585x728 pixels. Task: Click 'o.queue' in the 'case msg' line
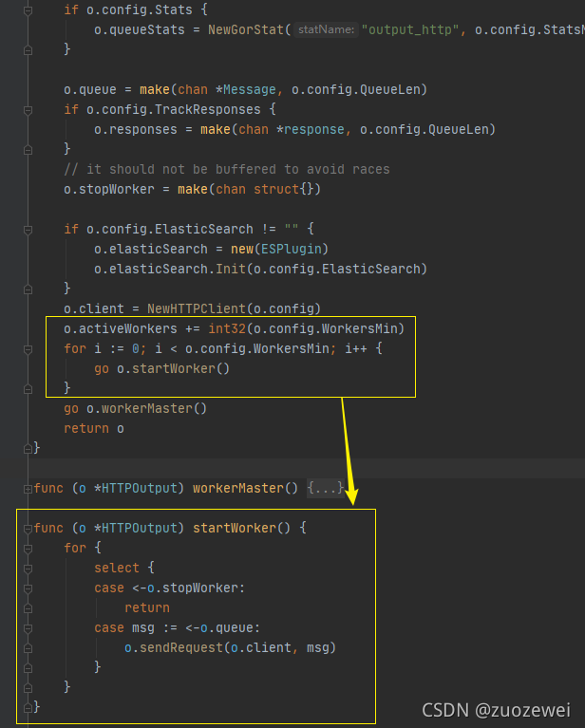click(227, 628)
